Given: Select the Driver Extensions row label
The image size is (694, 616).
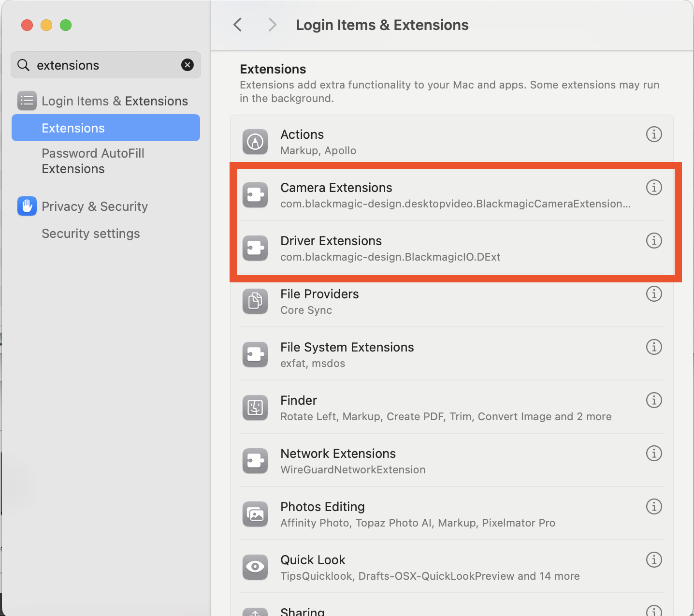Looking at the screenshot, I should [x=331, y=241].
